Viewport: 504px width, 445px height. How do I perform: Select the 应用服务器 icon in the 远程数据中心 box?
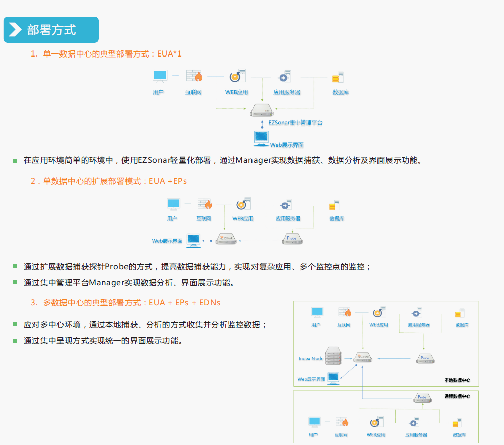[414, 422]
